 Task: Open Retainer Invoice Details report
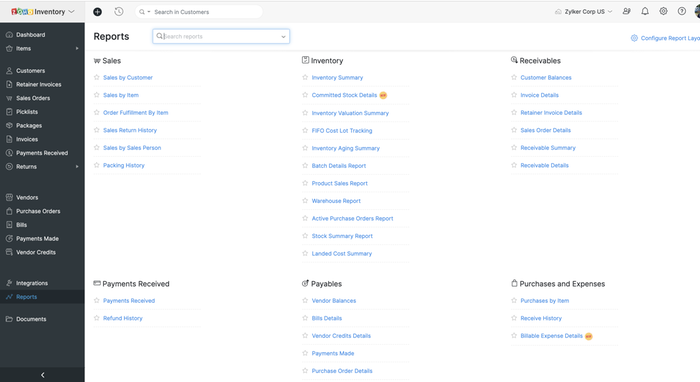(551, 112)
